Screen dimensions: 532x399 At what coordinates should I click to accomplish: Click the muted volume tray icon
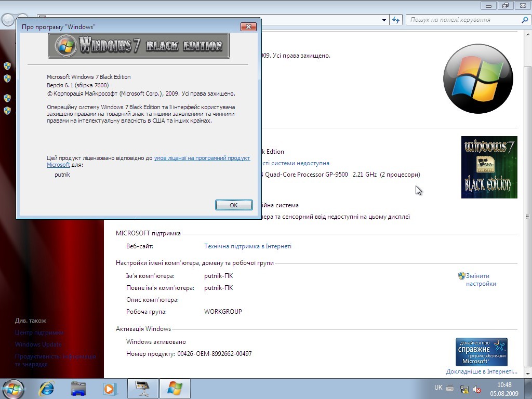pos(477,389)
